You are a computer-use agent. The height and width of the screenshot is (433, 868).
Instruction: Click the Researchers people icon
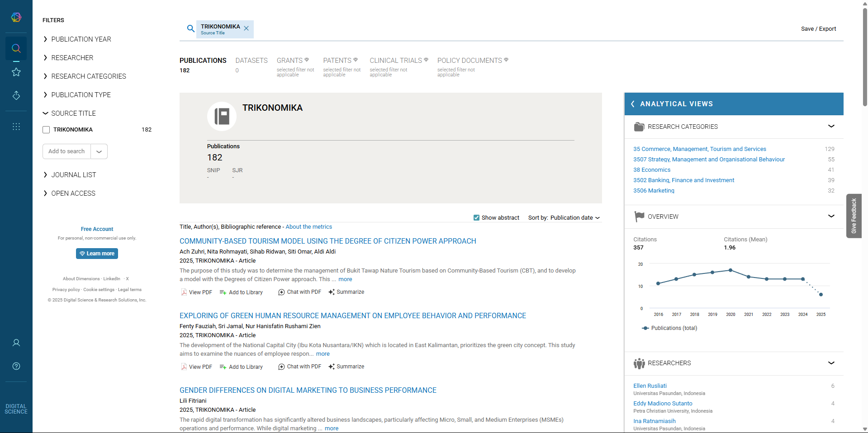[639, 363]
